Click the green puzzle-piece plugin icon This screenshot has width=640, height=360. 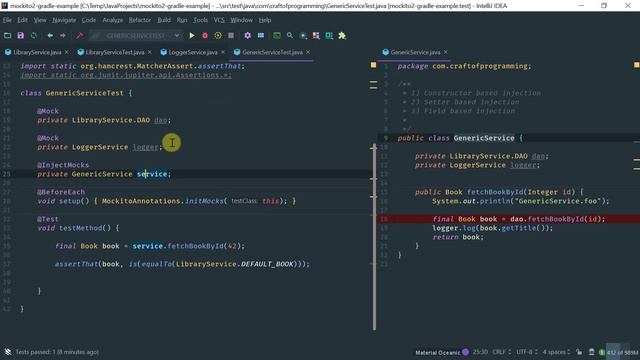342,36
